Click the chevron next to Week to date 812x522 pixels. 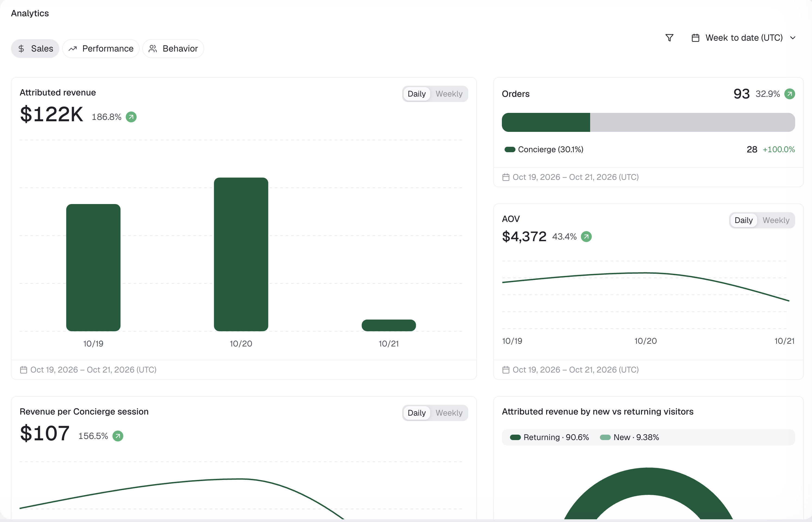pyautogui.click(x=793, y=38)
